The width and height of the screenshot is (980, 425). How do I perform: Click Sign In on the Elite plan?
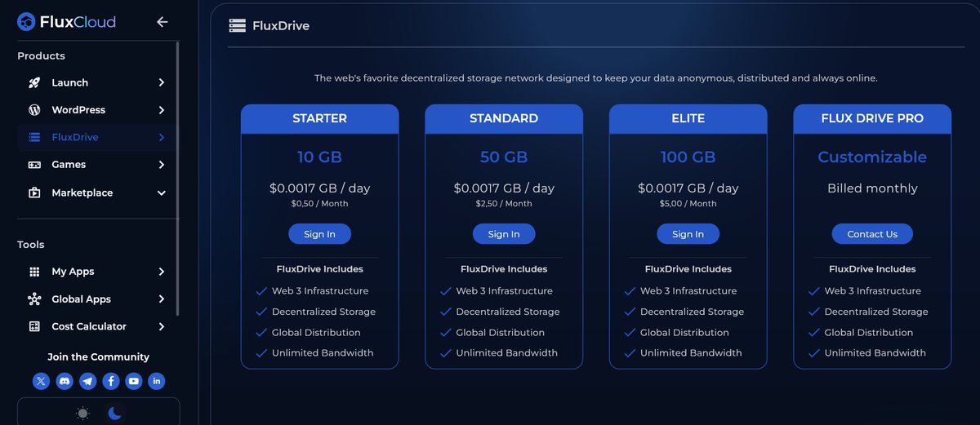[688, 234]
